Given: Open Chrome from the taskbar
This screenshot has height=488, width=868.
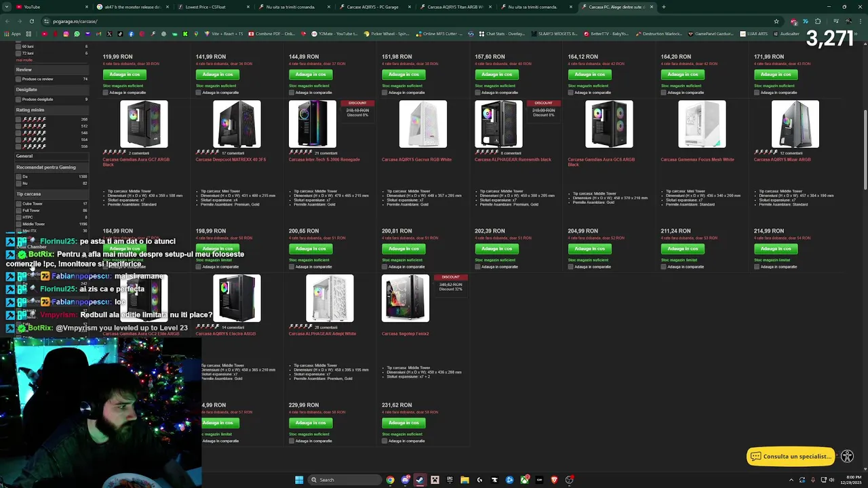Looking at the screenshot, I should (390, 480).
